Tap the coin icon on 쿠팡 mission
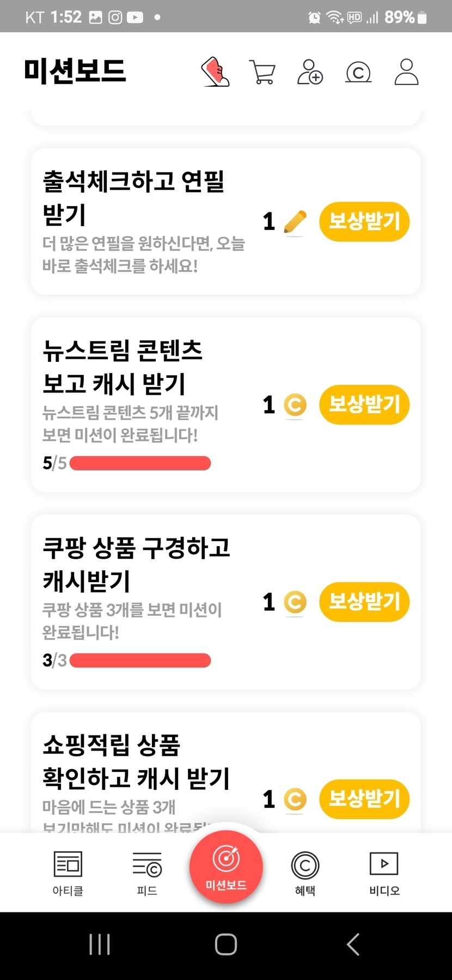Image resolution: width=452 pixels, height=980 pixels. [295, 602]
